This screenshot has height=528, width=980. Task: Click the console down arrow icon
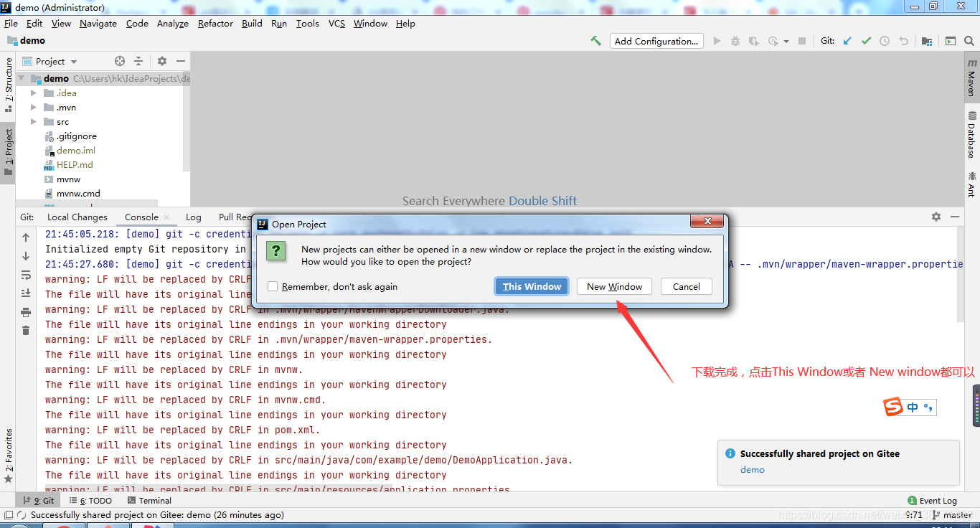pyautogui.click(x=26, y=256)
